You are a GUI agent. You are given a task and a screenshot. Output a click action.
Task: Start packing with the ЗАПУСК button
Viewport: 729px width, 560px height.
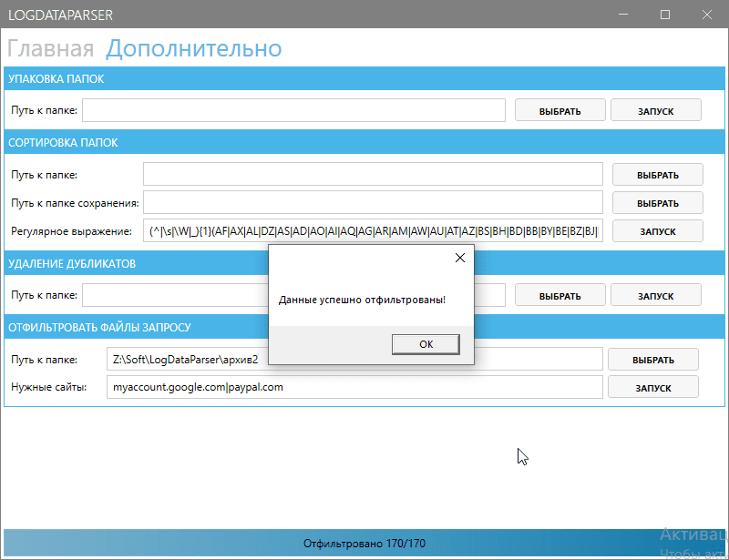point(656,109)
